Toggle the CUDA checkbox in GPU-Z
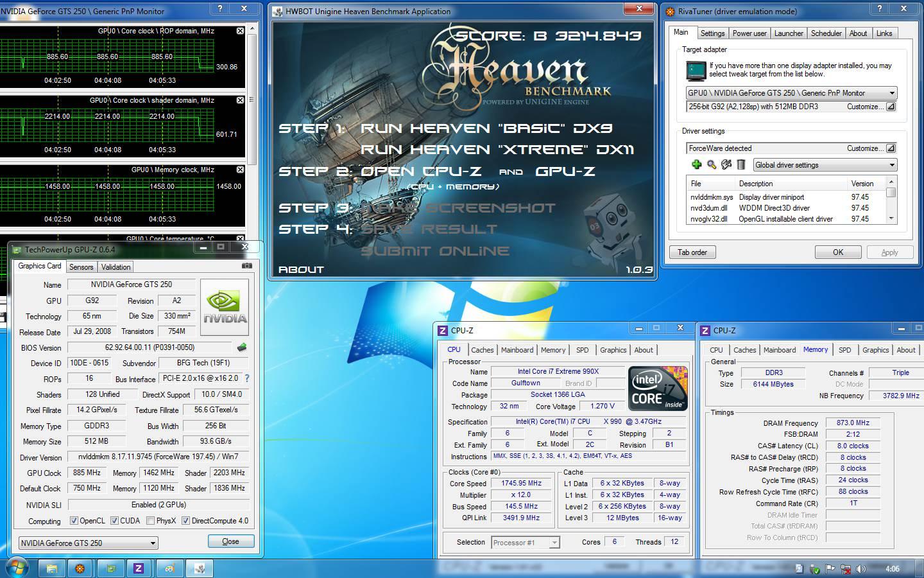The image size is (924, 578). tap(114, 521)
